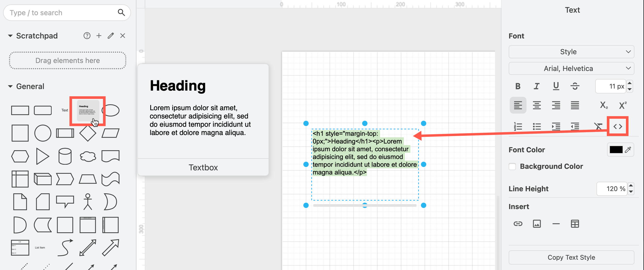
Task: Apply superscript formatting
Action: pos(623,105)
